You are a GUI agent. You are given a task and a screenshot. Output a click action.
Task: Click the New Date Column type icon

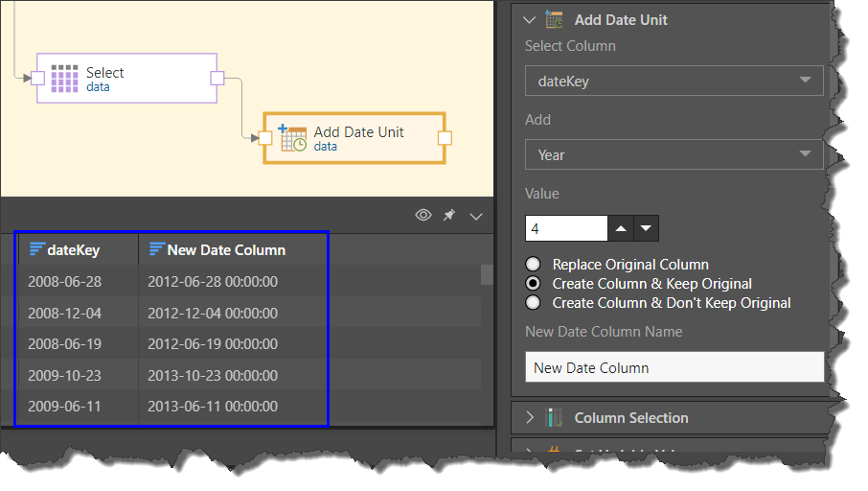click(157, 249)
